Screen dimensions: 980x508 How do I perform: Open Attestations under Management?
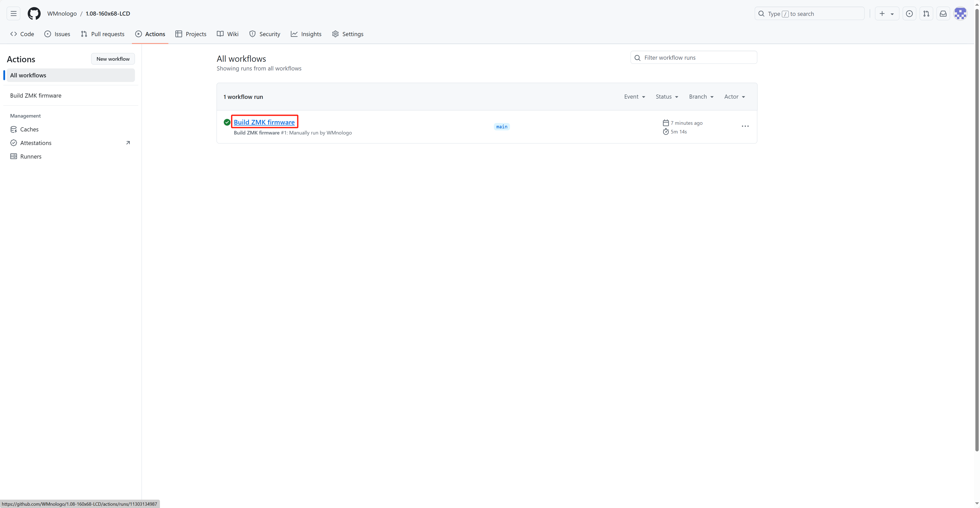click(71, 143)
